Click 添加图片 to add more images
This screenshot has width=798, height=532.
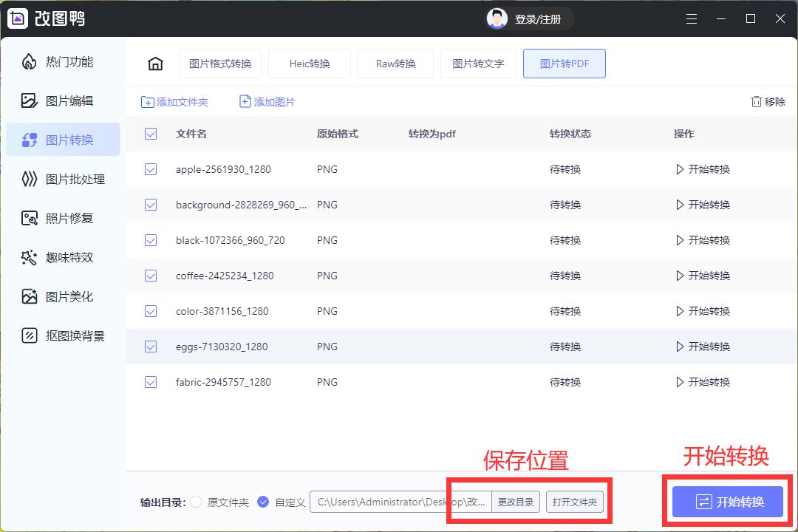(267, 101)
